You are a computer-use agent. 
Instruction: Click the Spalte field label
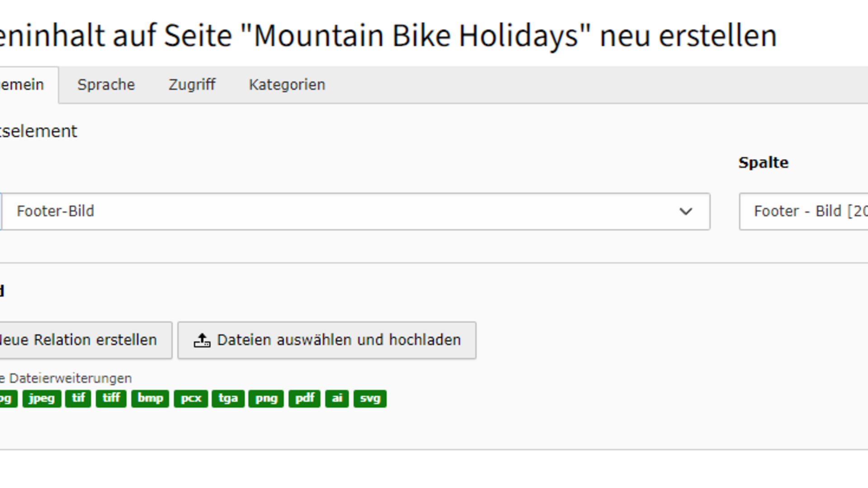pyautogui.click(x=763, y=163)
